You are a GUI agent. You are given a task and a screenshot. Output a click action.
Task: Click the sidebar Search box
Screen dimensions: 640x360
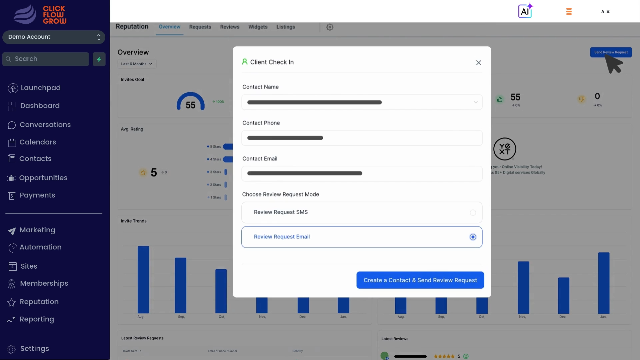click(46, 59)
